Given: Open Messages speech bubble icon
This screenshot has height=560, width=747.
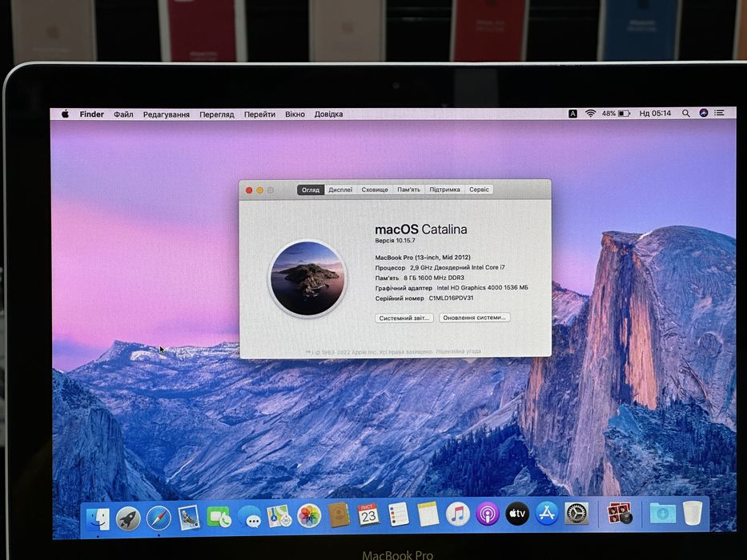Looking at the screenshot, I should coord(250,517).
